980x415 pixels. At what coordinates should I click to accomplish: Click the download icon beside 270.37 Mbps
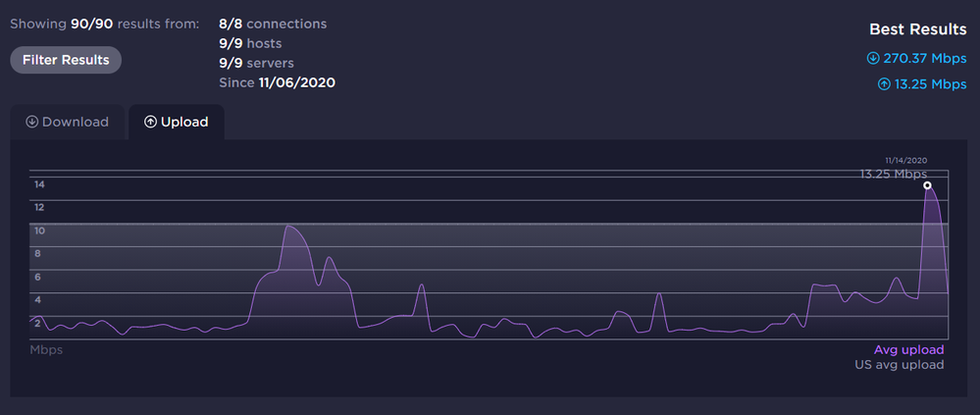tap(873, 58)
